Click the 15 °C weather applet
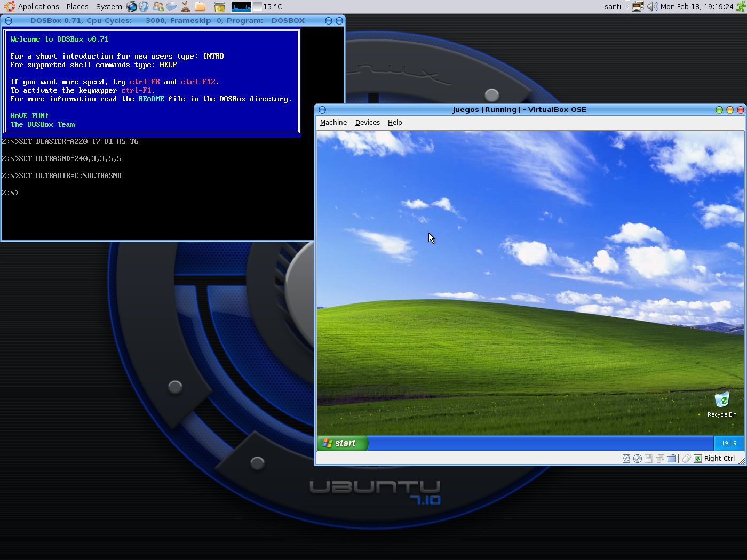Viewport: 747px width, 560px height. coord(268,6)
